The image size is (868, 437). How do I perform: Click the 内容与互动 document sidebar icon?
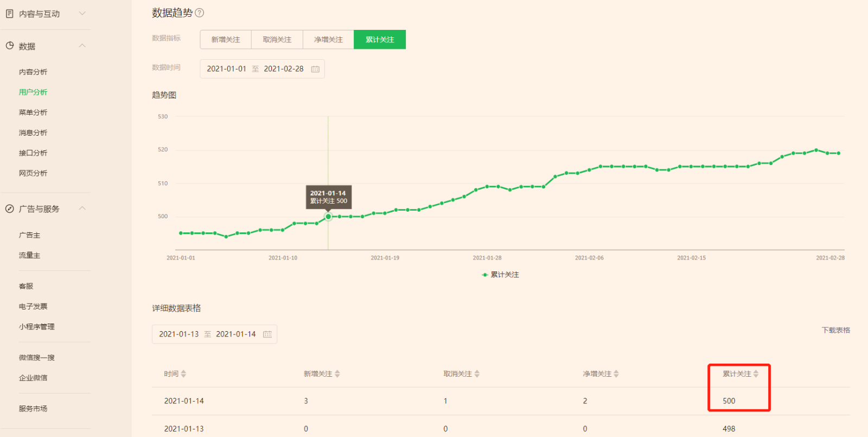coord(10,14)
